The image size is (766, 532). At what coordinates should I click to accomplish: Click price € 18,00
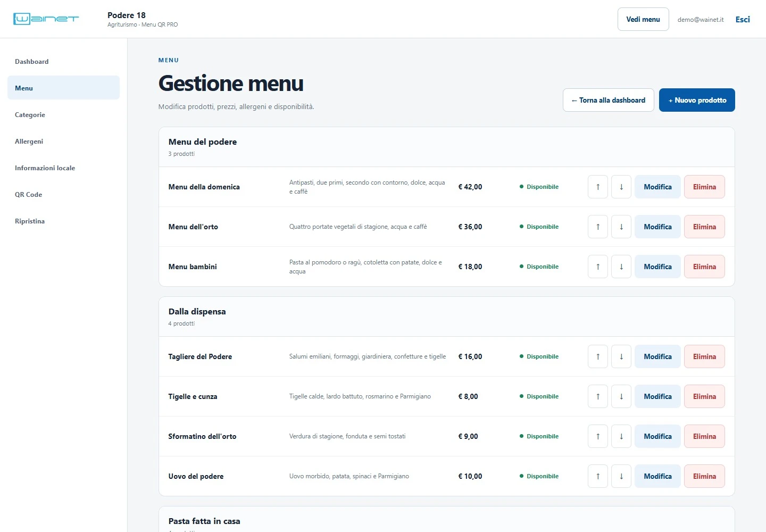[470, 267]
